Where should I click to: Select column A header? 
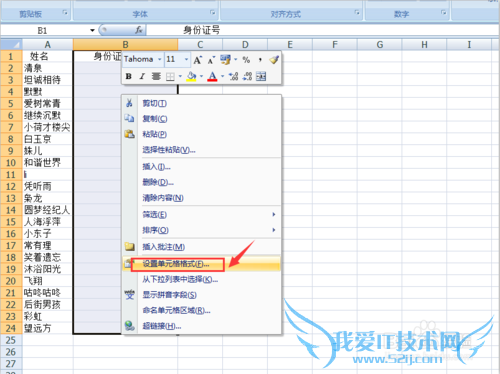tap(47, 44)
